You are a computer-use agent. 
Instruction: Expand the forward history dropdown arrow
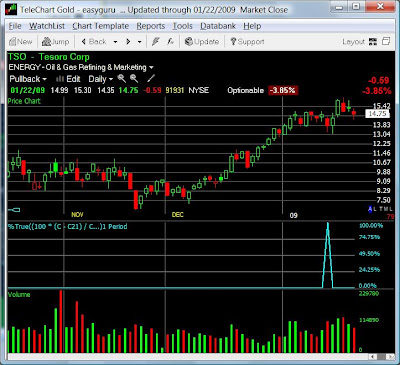[140, 42]
